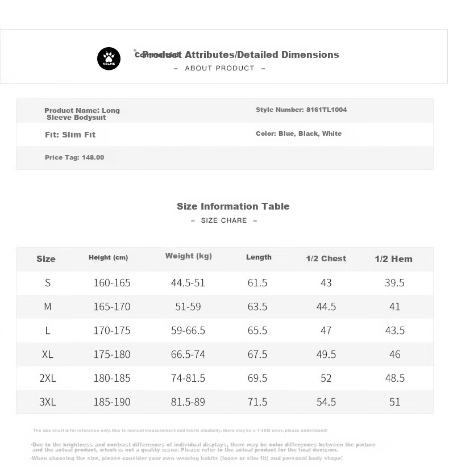449x476 pixels.
Task: Click the S size row label
Action: (48, 283)
